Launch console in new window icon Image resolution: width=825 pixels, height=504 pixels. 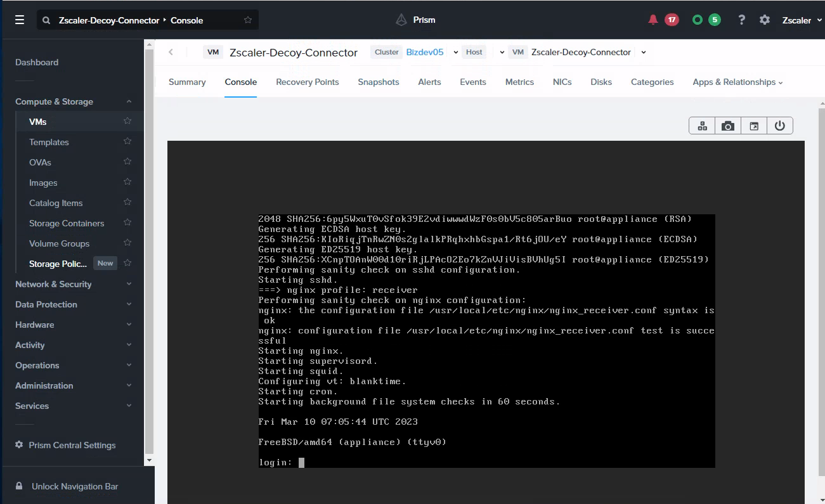754,125
